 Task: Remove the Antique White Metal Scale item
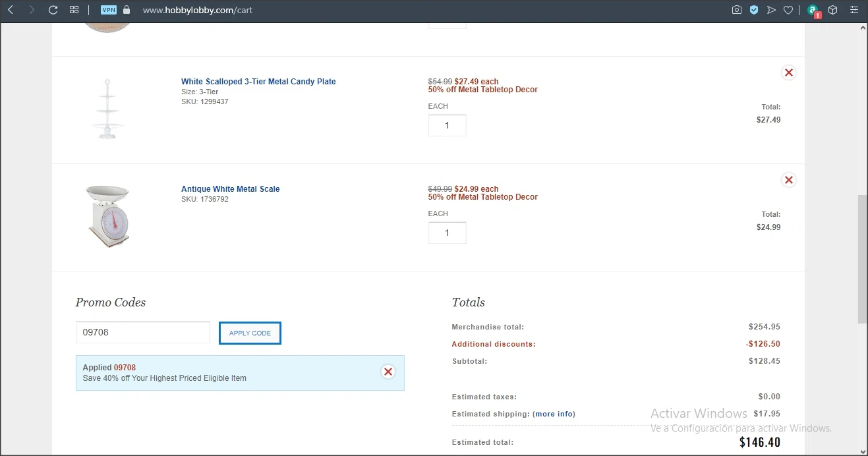click(788, 180)
